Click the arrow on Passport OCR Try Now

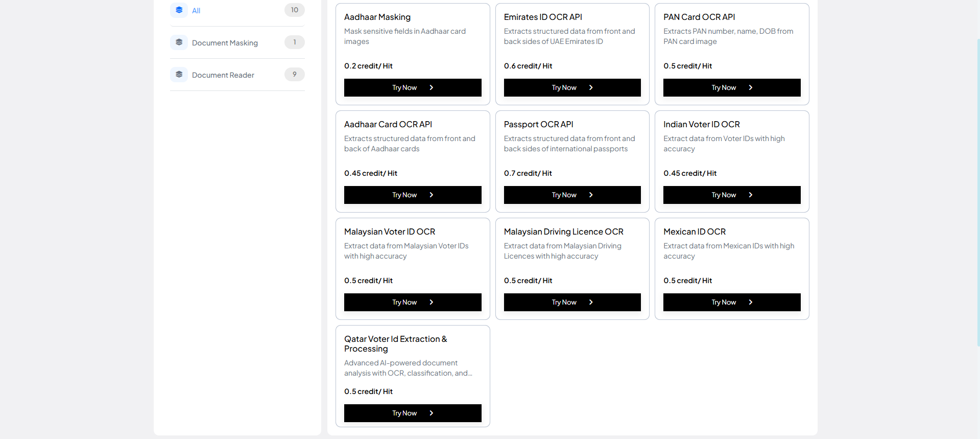pyautogui.click(x=591, y=195)
